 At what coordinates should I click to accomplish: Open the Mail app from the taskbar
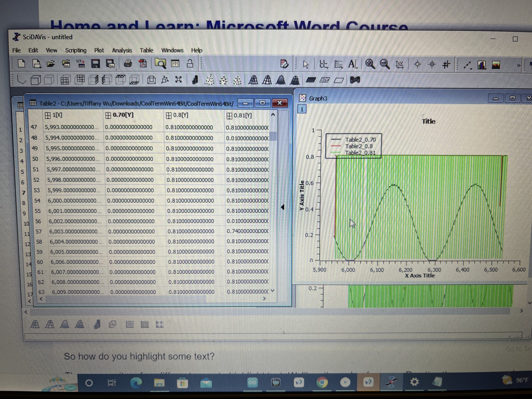[x=206, y=383]
